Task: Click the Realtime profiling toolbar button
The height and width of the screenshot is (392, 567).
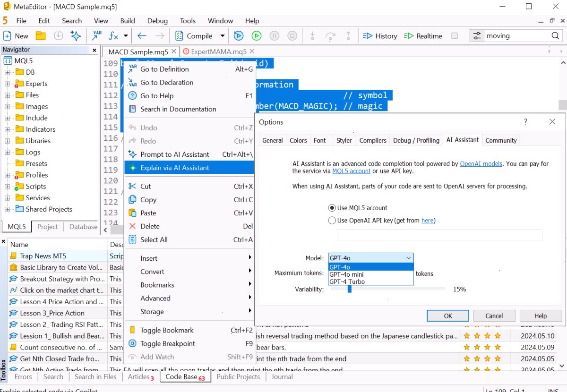Action: click(422, 36)
